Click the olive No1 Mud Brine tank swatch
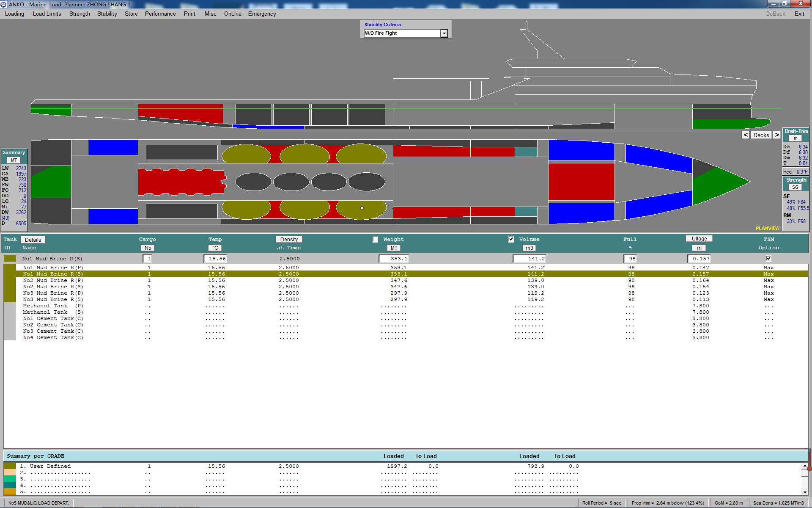This screenshot has height=508, width=812. pyautogui.click(x=10, y=259)
